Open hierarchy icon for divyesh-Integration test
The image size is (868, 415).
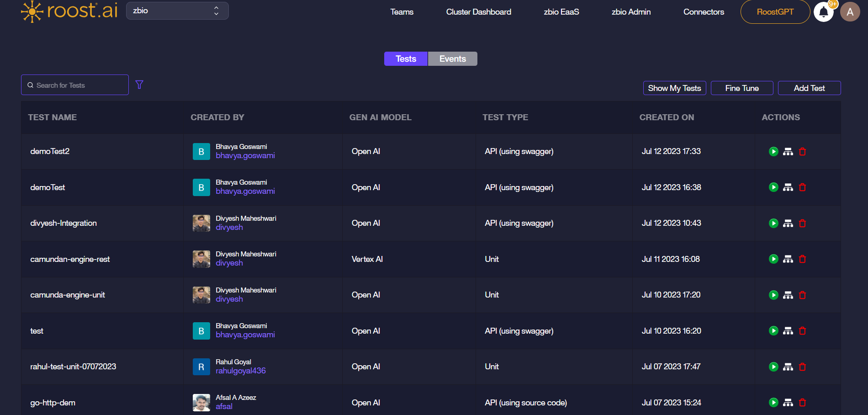[x=788, y=223]
